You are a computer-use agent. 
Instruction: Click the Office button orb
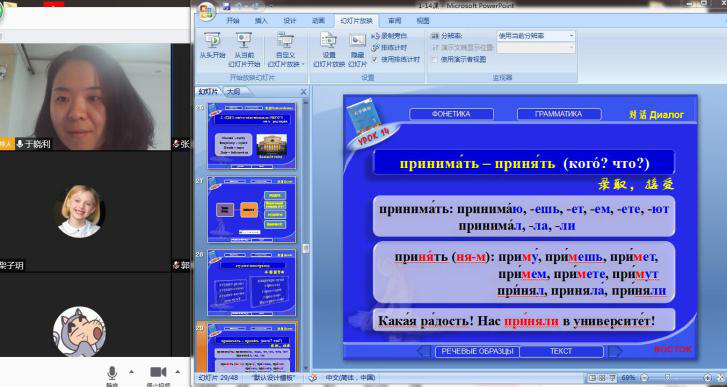[x=207, y=11]
